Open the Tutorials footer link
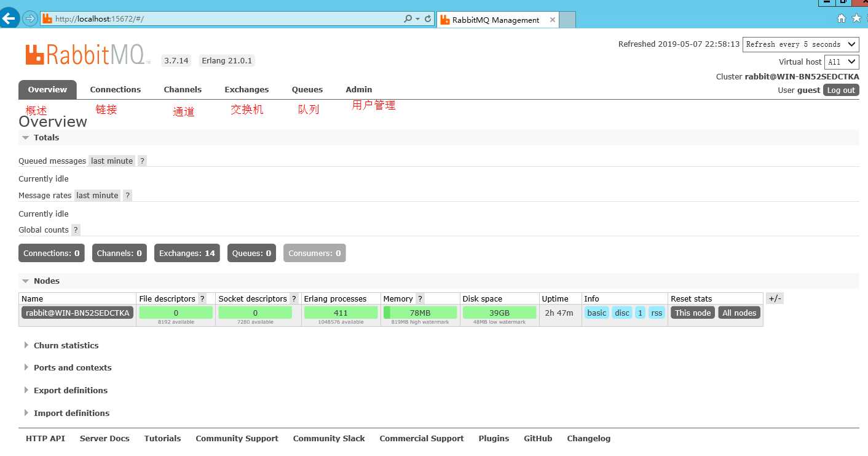The height and width of the screenshot is (456, 868). 162,438
